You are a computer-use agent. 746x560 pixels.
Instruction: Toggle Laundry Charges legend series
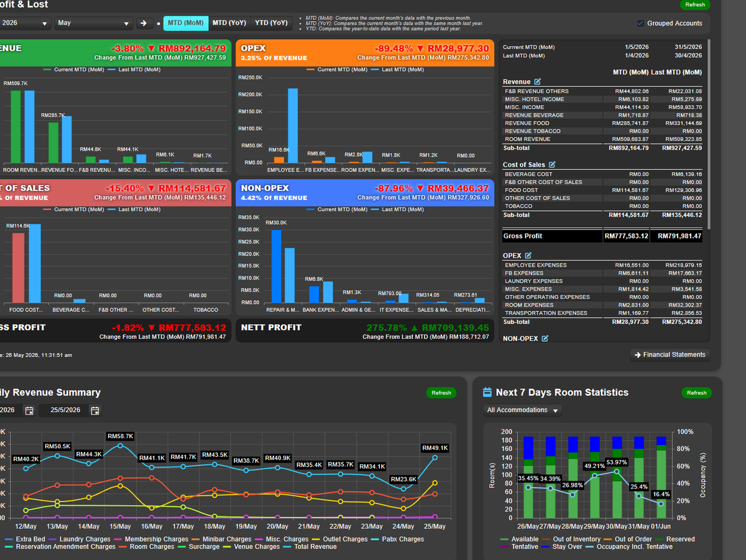[x=80, y=539]
